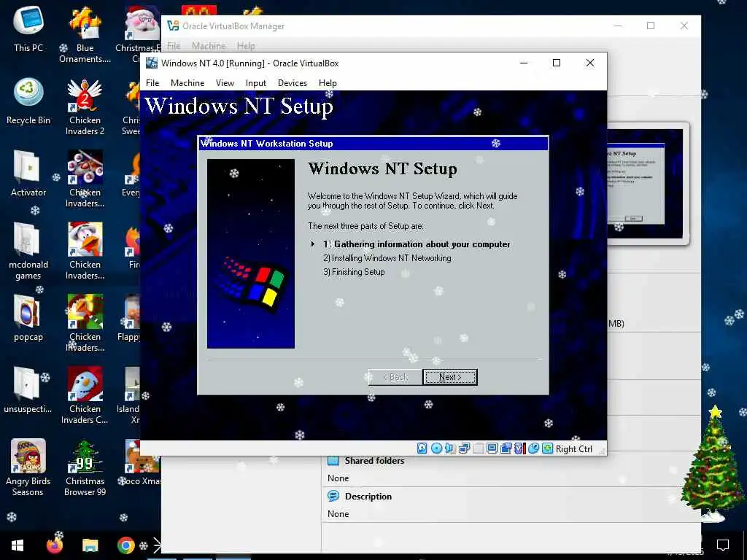The image size is (747, 560).
Task: Open the Machine menu of the VM window
Action: point(187,83)
